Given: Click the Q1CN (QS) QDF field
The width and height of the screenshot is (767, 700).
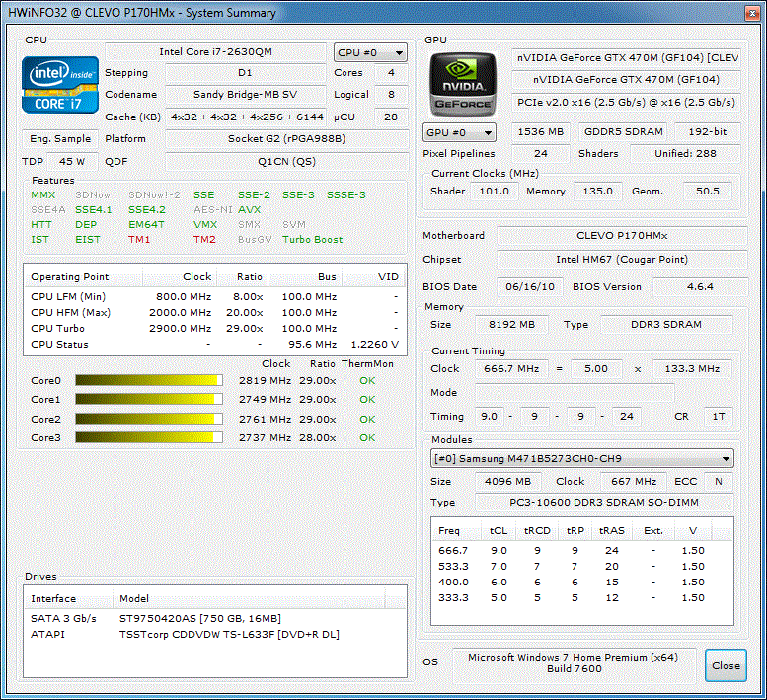Looking at the screenshot, I should tap(286, 162).
